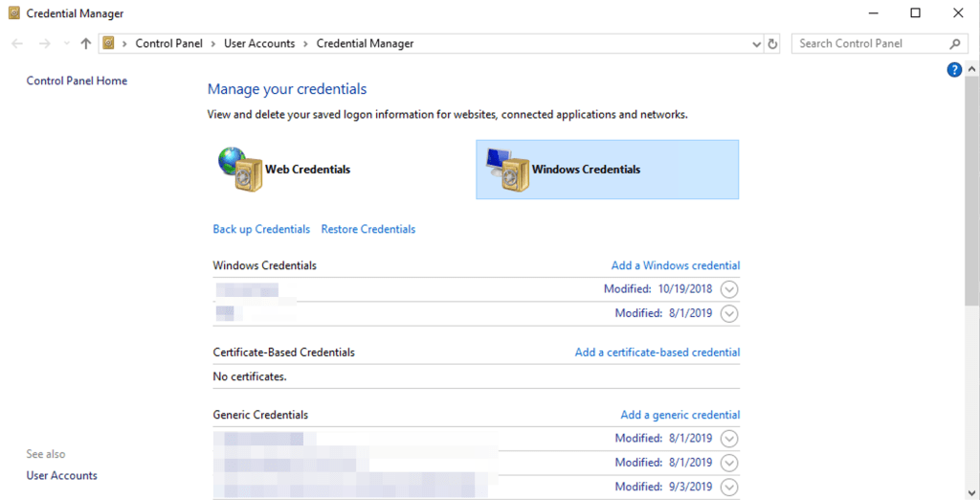Open the recent locations dropdown arrow
This screenshot has height=500, width=980.
coord(66,43)
